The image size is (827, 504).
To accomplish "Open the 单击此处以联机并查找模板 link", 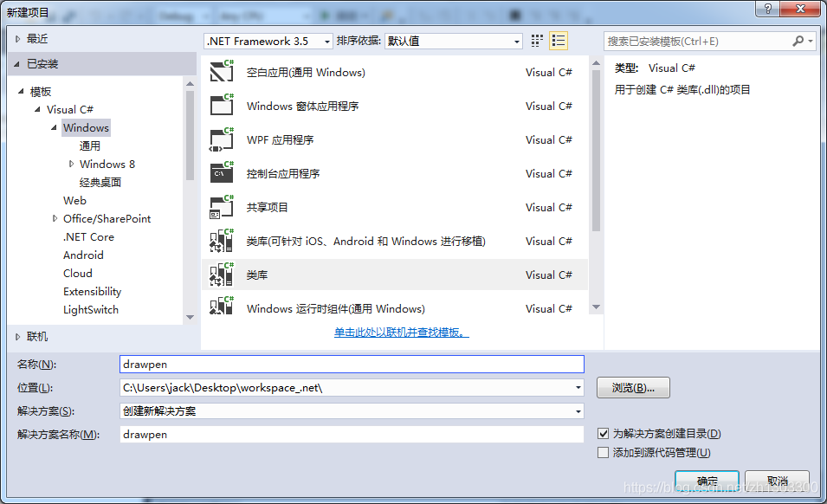I will [x=401, y=333].
